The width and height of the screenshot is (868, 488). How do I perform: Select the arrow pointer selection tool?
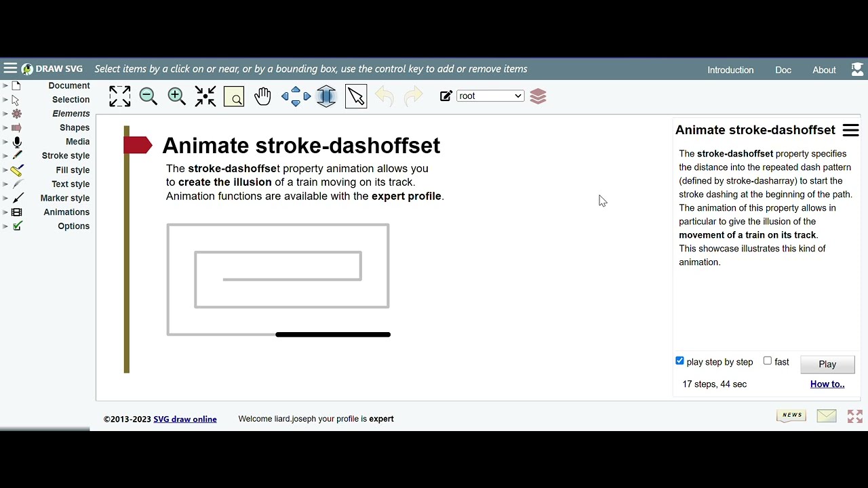pos(356,96)
